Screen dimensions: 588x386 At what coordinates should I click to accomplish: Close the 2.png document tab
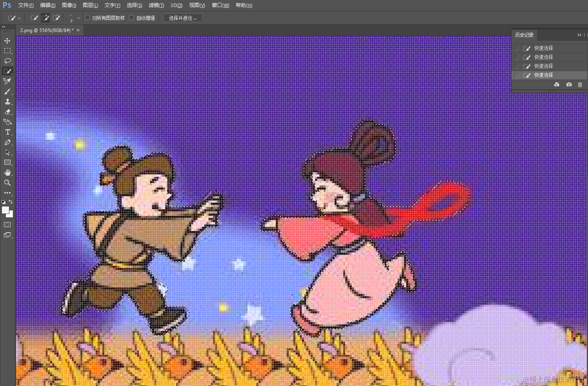click(78, 30)
